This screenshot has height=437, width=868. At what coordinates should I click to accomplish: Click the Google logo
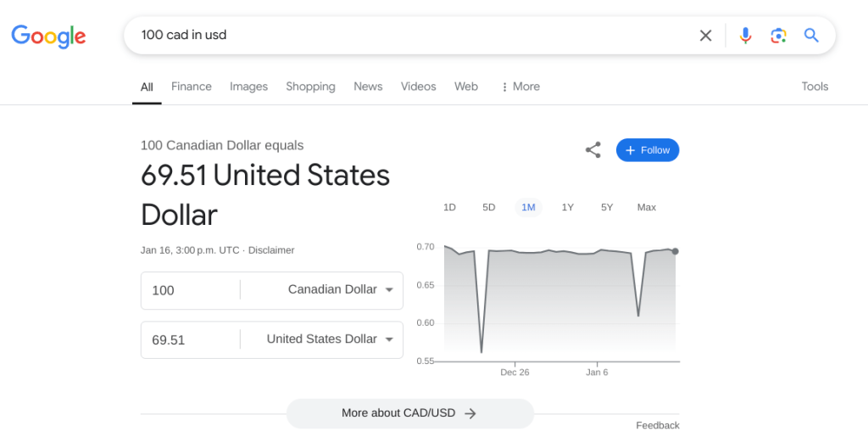coord(48,36)
